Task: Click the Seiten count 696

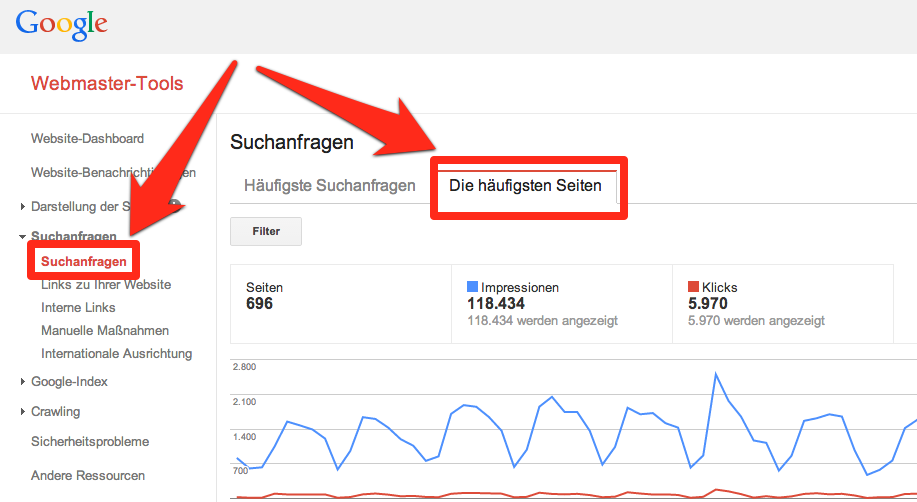Action: (259, 304)
